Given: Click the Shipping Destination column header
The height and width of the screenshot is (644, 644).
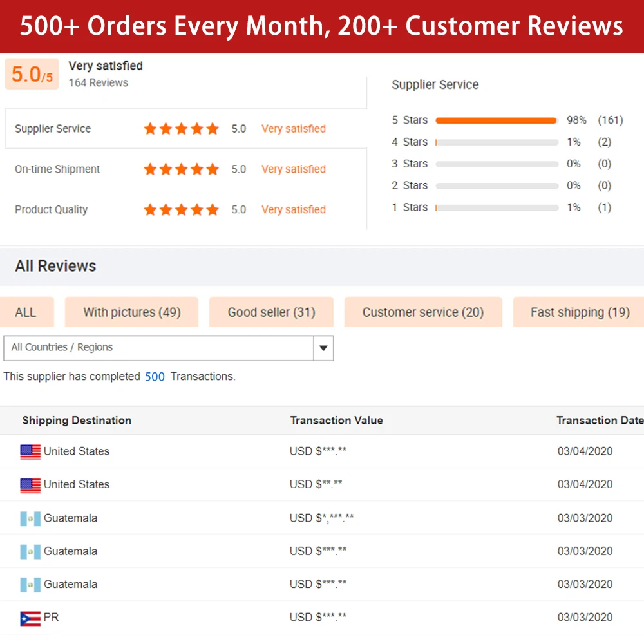Looking at the screenshot, I should coord(77,421).
